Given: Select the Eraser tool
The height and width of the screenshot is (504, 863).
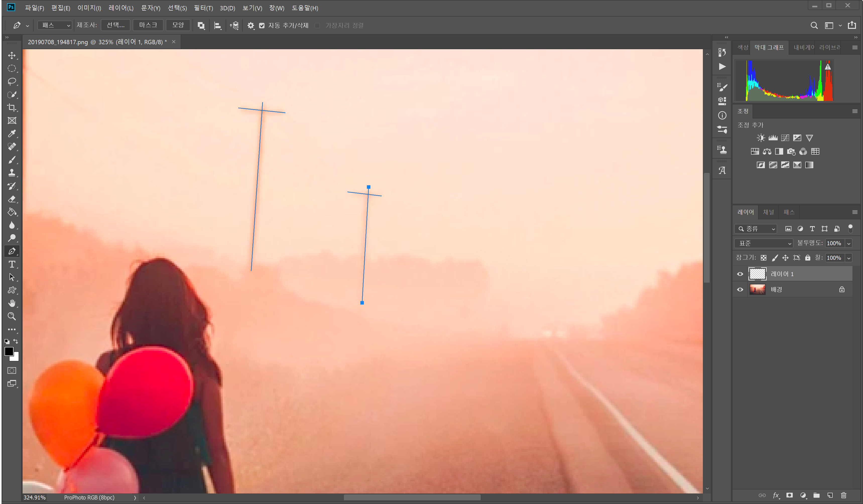Looking at the screenshot, I should pos(12,199).
